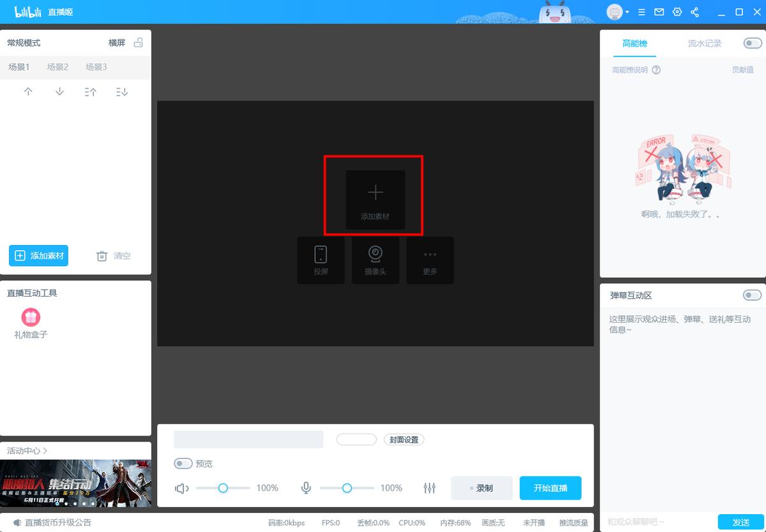Screen dimensions: 766x532
Task: Mute the speaker volume icon
Action: pos(182,488)
